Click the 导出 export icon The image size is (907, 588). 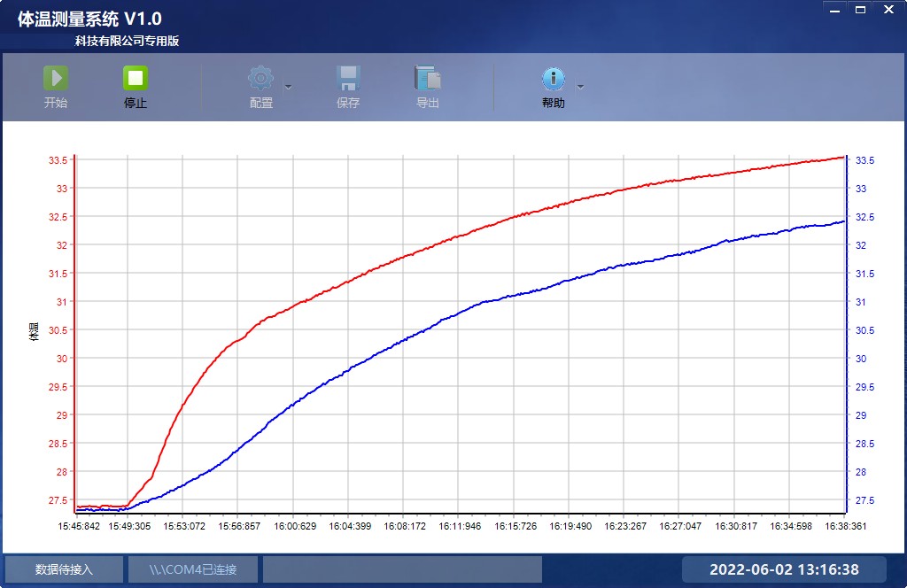[428, 77]
